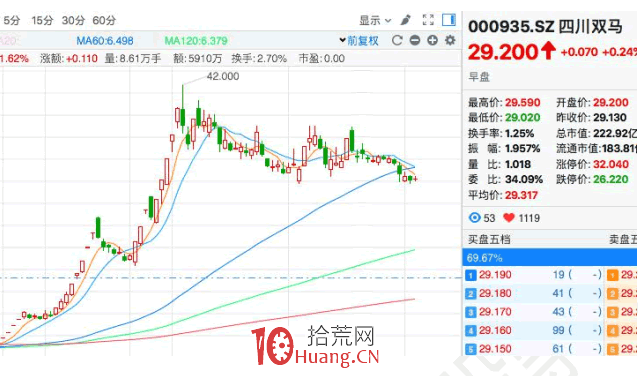Click the 早盘 session label
The image size is (638, 376).
coord(479,77)
